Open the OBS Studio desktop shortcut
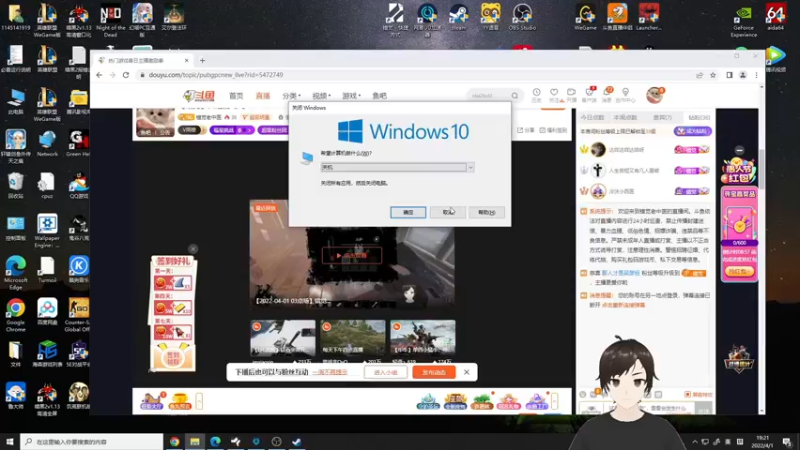This screenshot has width=800, height=450. point(522,17)
